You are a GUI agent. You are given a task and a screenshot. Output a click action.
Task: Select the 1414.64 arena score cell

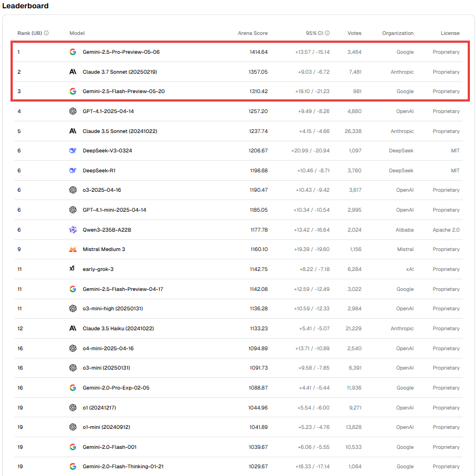click(x=259, y=52)
